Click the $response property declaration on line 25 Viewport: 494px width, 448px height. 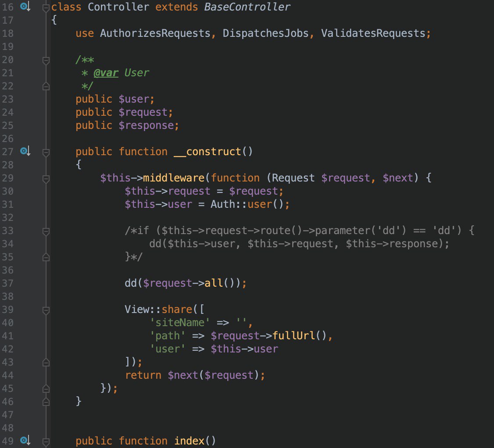(146, 125)
